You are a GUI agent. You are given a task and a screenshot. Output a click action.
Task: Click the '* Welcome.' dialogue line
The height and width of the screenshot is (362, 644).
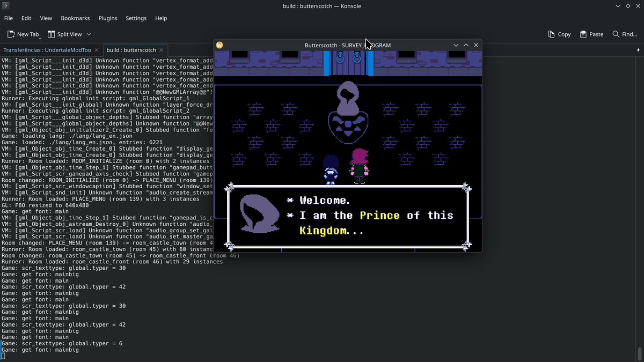tap(318, 201)
